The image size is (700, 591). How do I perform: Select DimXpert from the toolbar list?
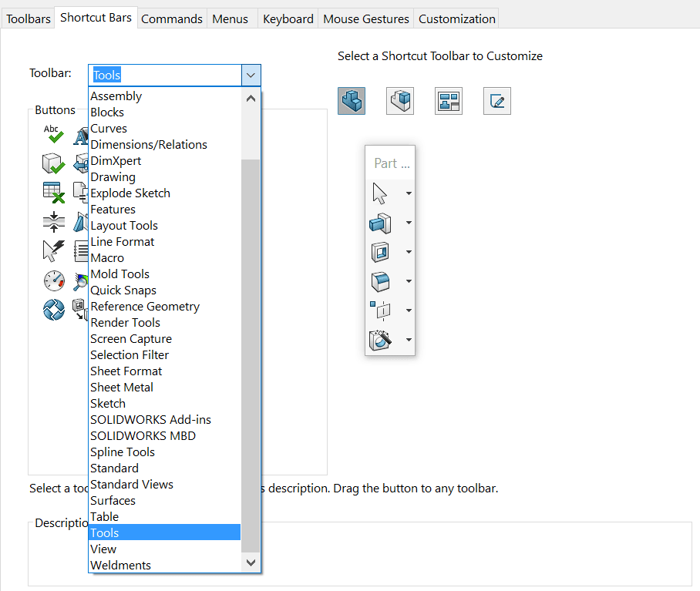coord(165,160)
